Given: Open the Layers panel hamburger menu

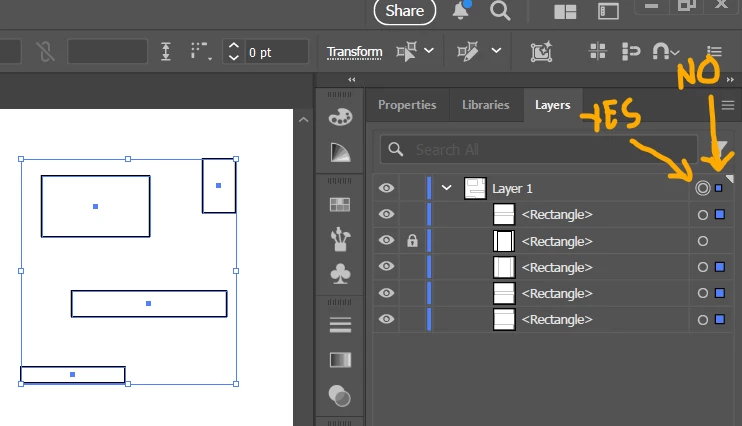Looking at the screenshot, I should click(728, 105).
